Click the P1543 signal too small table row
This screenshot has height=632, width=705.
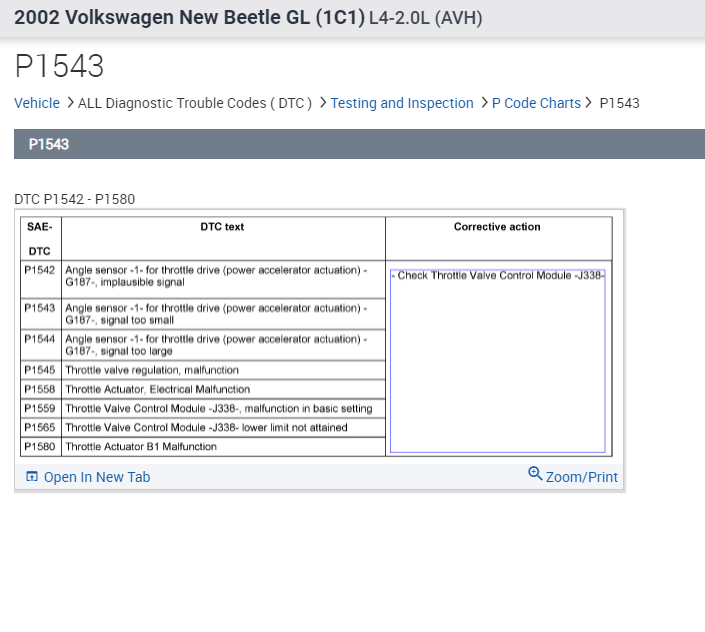click(x=215, y=314)
